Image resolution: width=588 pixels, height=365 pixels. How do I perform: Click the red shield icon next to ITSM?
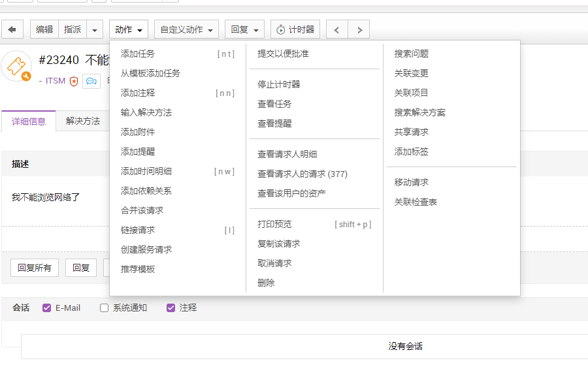click(74, 82)
